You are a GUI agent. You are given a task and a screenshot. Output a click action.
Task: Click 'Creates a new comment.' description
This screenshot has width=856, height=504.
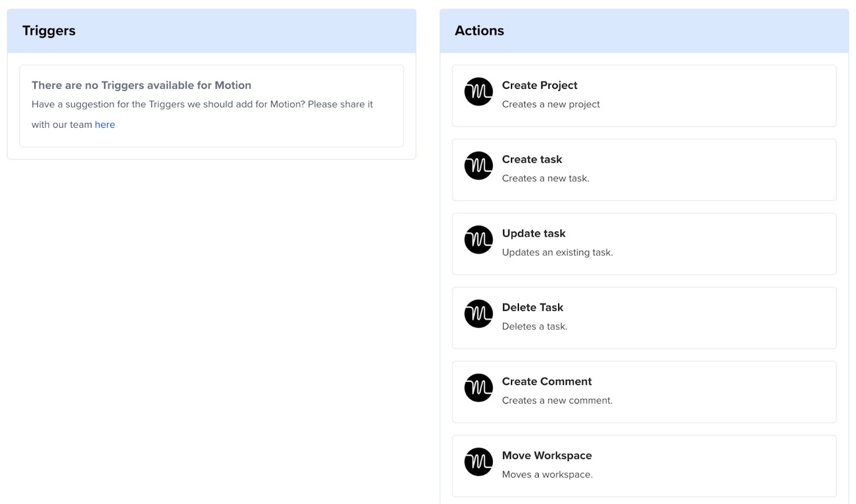557,401
